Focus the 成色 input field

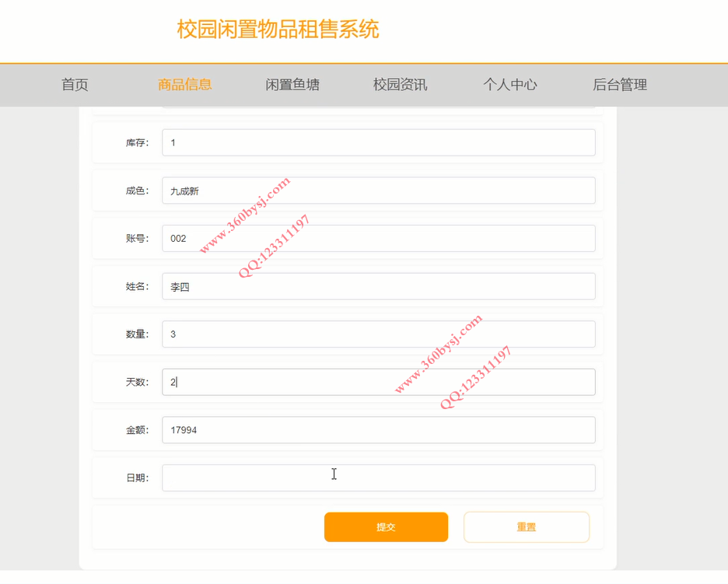click(x=379, y=191)
